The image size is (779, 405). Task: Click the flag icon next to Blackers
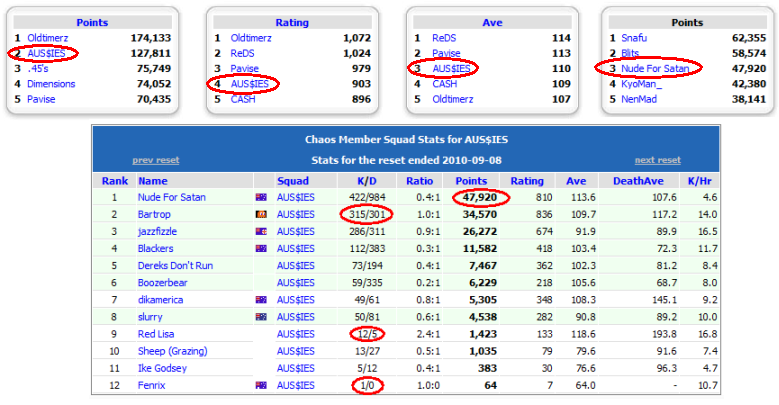click(261, 249)
